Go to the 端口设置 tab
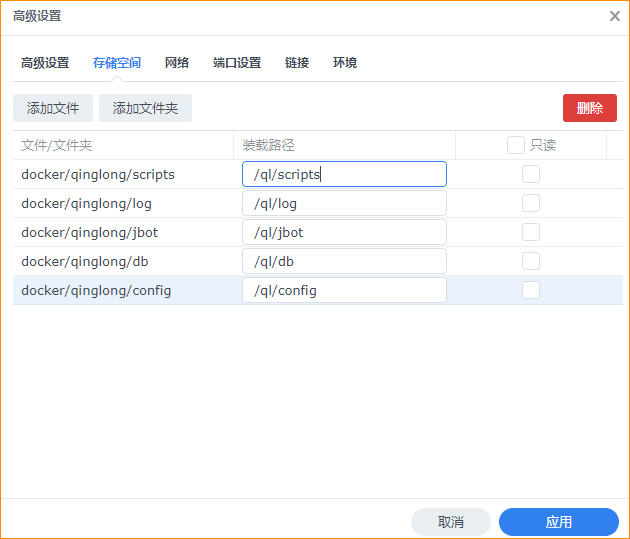The height and width of the screenshot is (539, 630). pos(237,63)
